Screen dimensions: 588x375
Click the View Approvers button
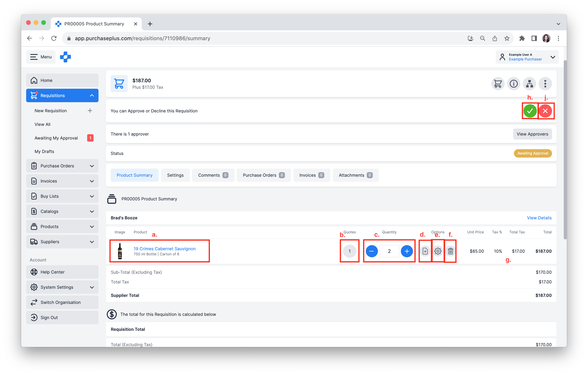tap(532, 134)
